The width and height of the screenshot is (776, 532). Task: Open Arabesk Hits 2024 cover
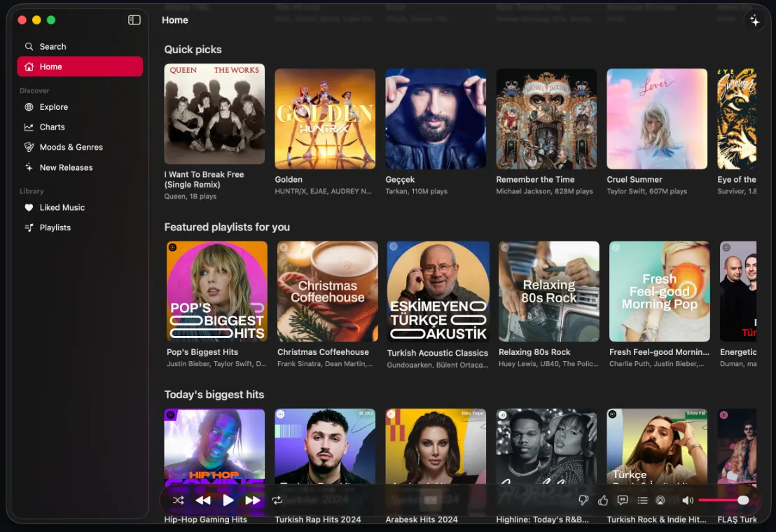tap(436, 446)
